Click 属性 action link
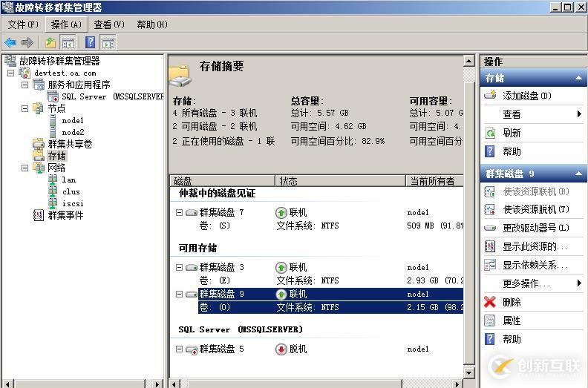Viewport: 588px width, 388px height. (x=512, y=320)
